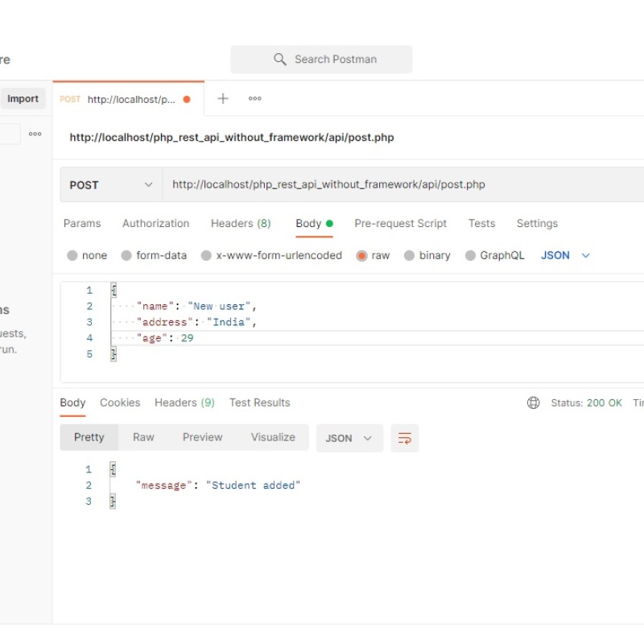Select the none body type radio

pyautogui.click(x=72, y=255)
